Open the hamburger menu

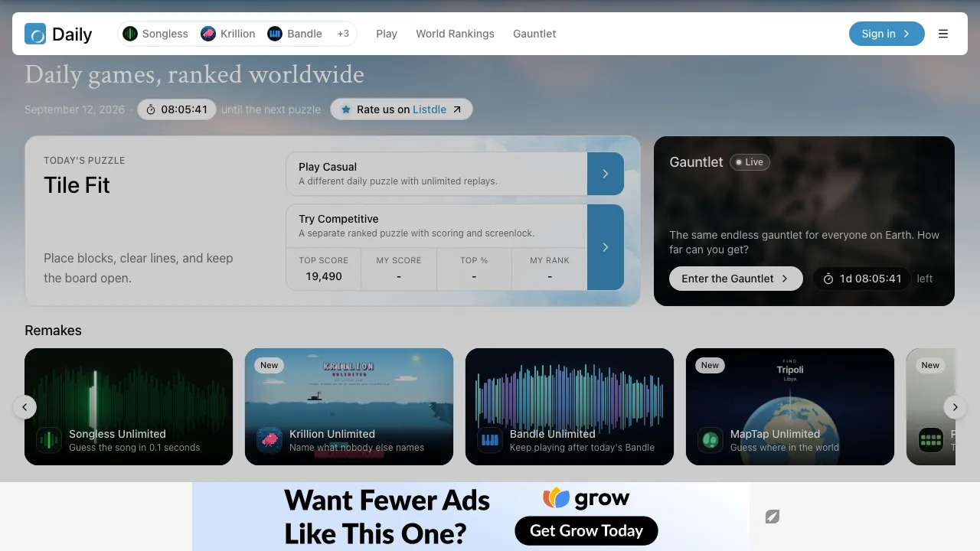point(943,34)
